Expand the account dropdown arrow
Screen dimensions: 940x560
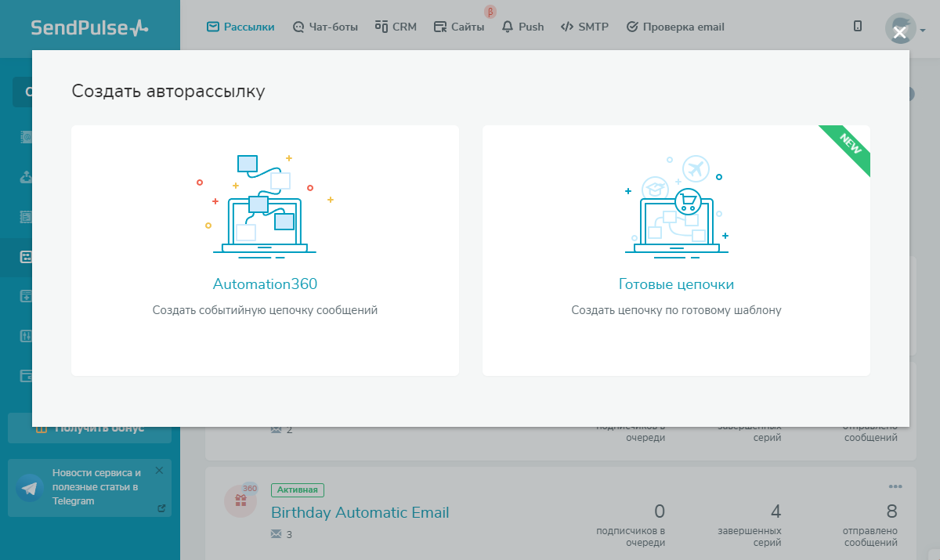923,31
